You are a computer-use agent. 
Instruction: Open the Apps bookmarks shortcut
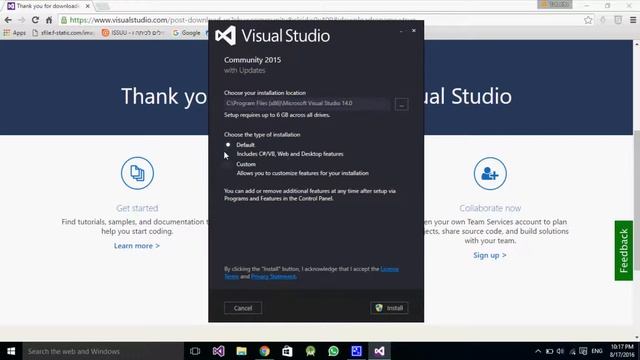15,33
